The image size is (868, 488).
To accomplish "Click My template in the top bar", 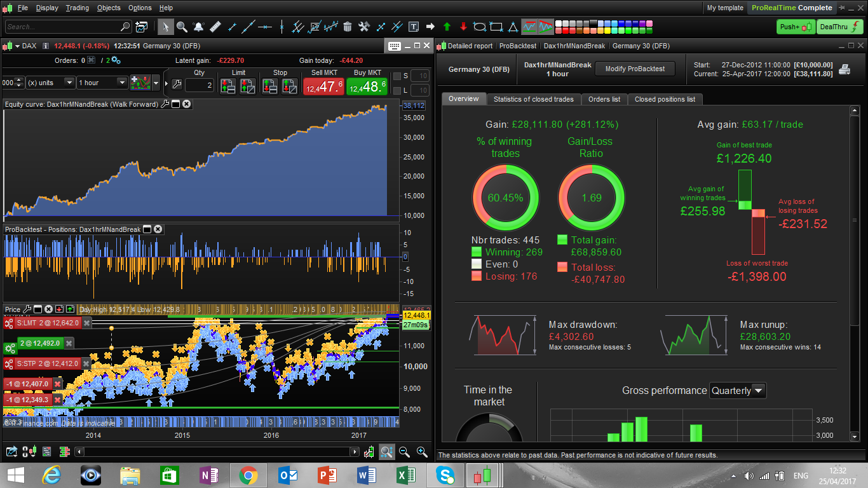I will tap(725, 8).
